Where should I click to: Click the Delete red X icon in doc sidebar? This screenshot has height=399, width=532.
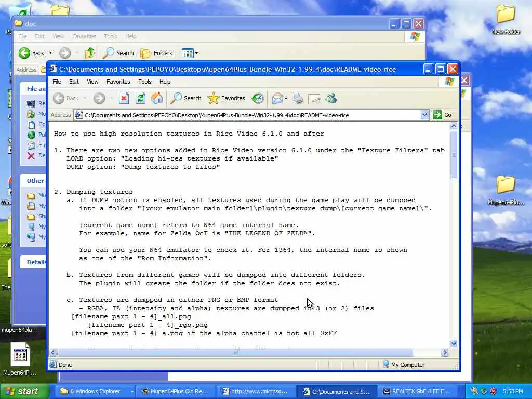pos(31,156)
